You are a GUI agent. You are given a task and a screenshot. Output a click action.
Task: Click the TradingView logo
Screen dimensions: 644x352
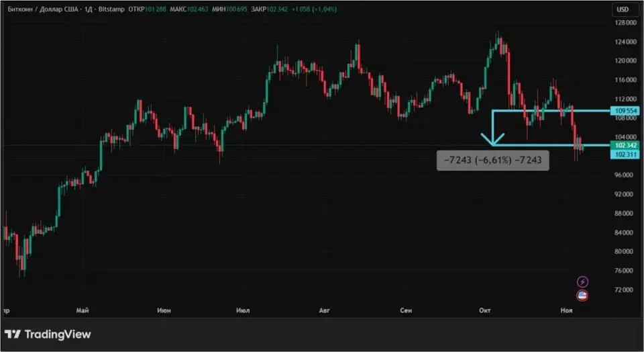48,334
